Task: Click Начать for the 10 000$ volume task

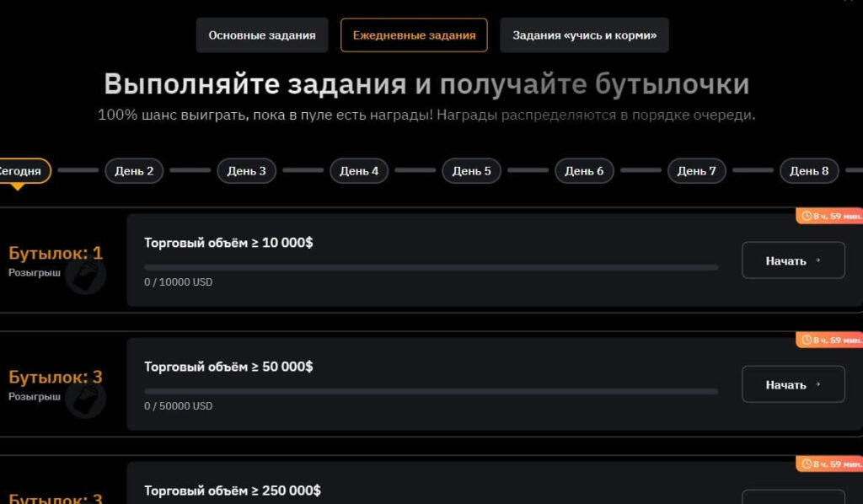Action: click(792, 260)
